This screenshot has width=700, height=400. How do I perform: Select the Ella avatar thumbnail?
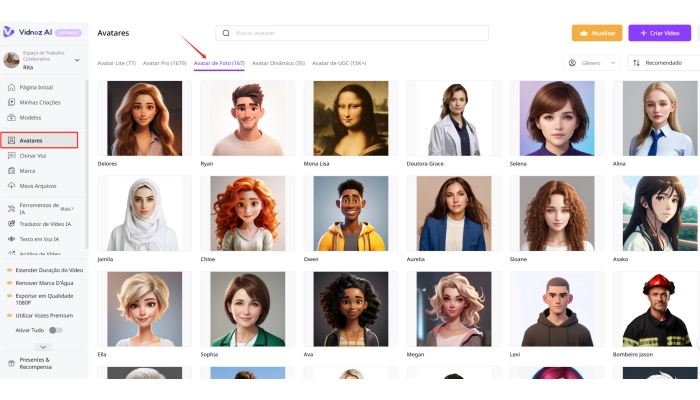145,309
